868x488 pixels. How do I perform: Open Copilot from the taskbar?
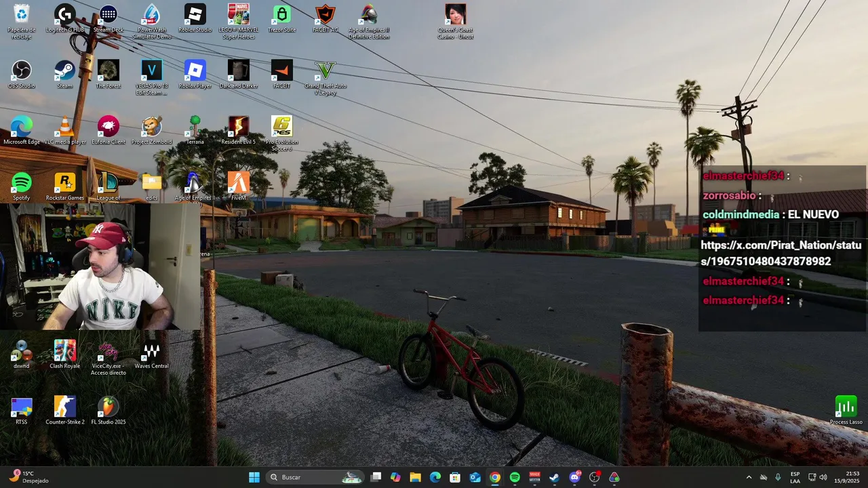[x=395, y=477]
